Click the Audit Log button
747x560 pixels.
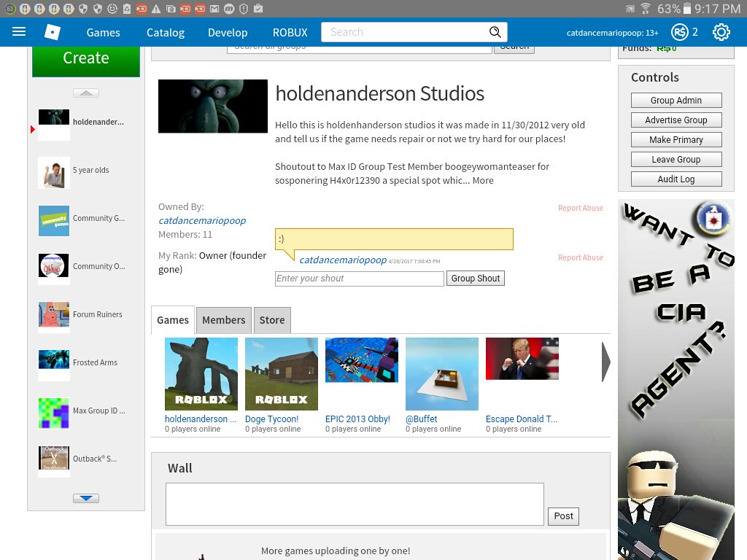click(x=676, y=179)
